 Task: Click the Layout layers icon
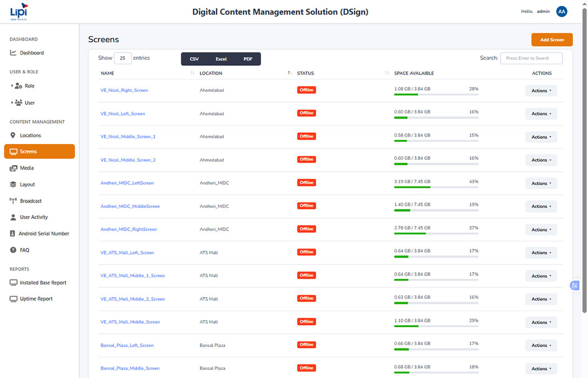coord(13,184)
